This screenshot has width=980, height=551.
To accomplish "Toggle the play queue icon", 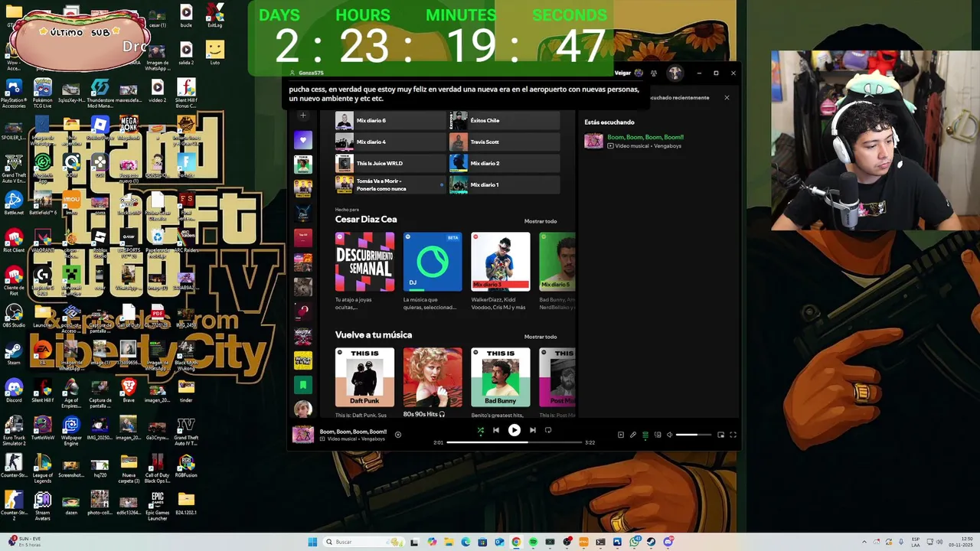I will click(x=645, y=435).
